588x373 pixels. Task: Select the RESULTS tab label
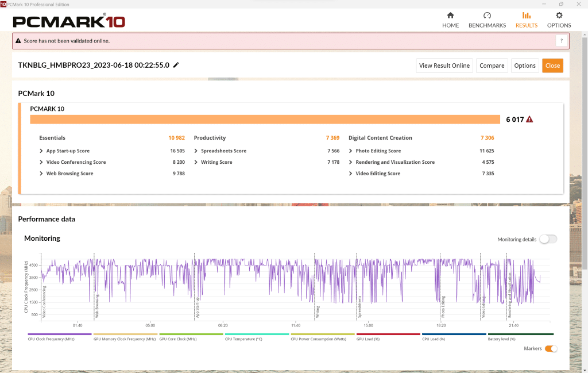(x=527, y=25)
